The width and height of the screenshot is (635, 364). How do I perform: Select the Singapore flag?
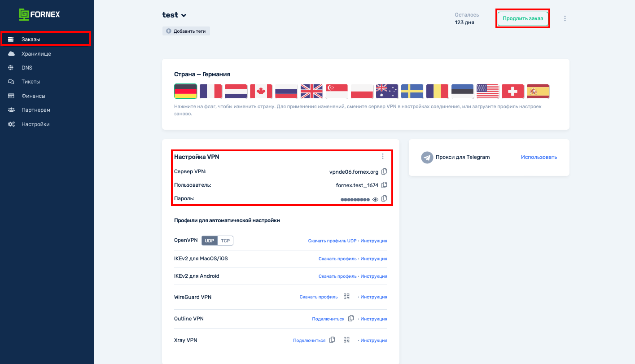337,92
